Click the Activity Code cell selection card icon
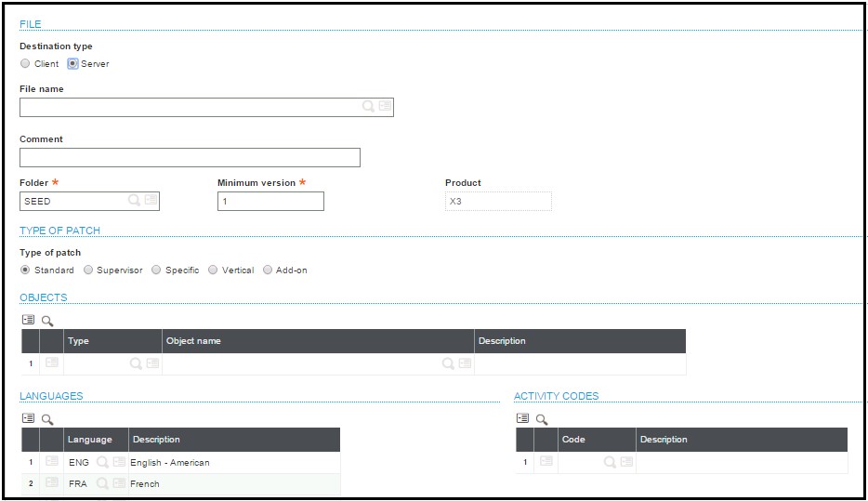This screenshot has width=868, height=501. (x=626, y=461)
